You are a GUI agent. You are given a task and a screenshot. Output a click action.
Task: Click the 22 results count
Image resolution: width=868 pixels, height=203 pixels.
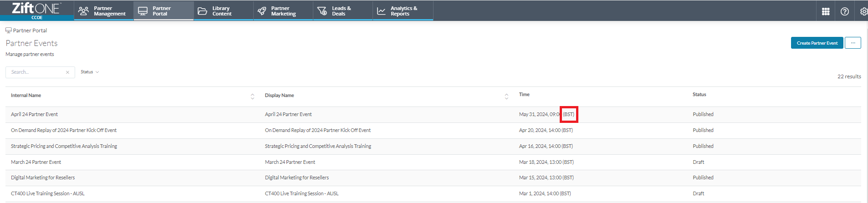[x=849, y=76]
